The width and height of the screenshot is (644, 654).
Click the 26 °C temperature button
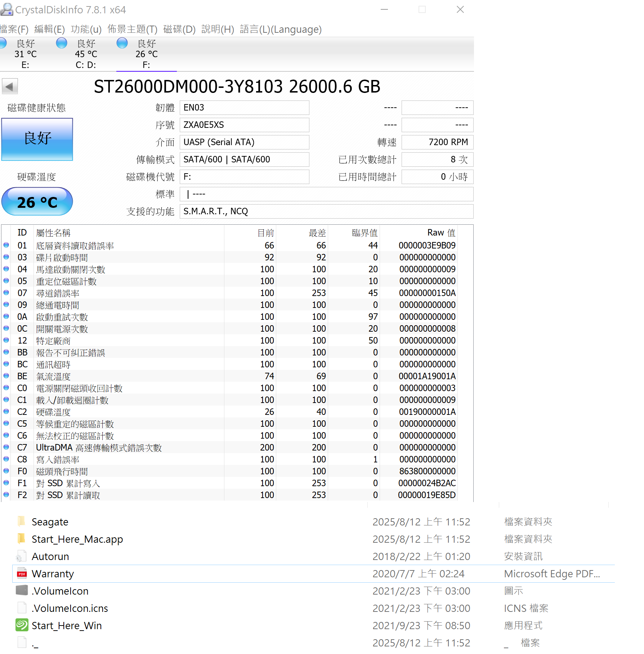pyautogui.click(x=37, y=202)
